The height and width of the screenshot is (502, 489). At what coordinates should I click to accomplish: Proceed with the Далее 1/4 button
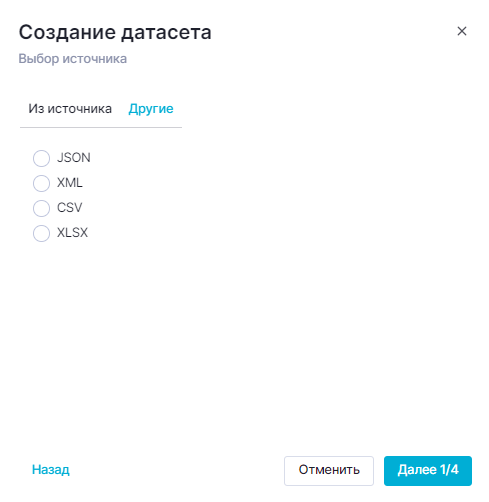pos(428,471)
